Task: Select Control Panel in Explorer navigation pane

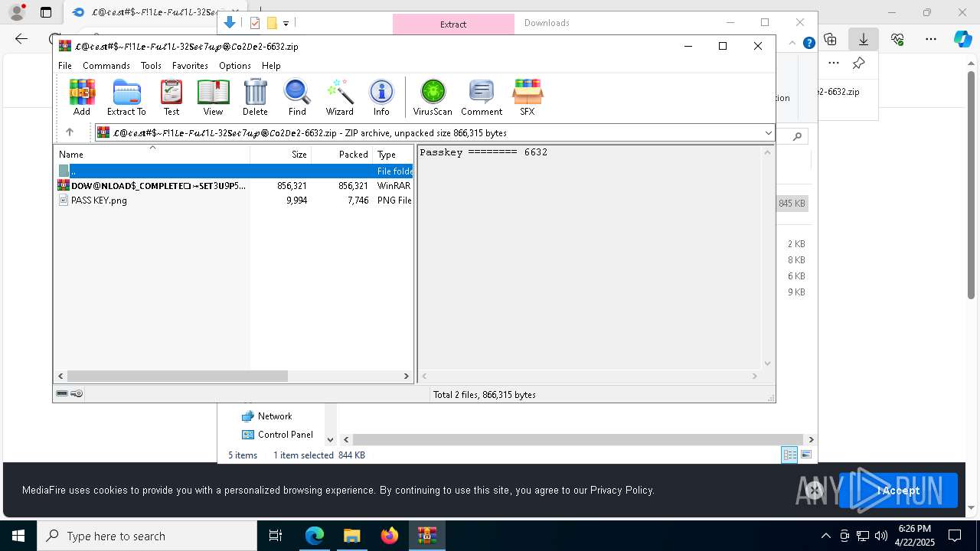Action: click(x=277, y=435)
